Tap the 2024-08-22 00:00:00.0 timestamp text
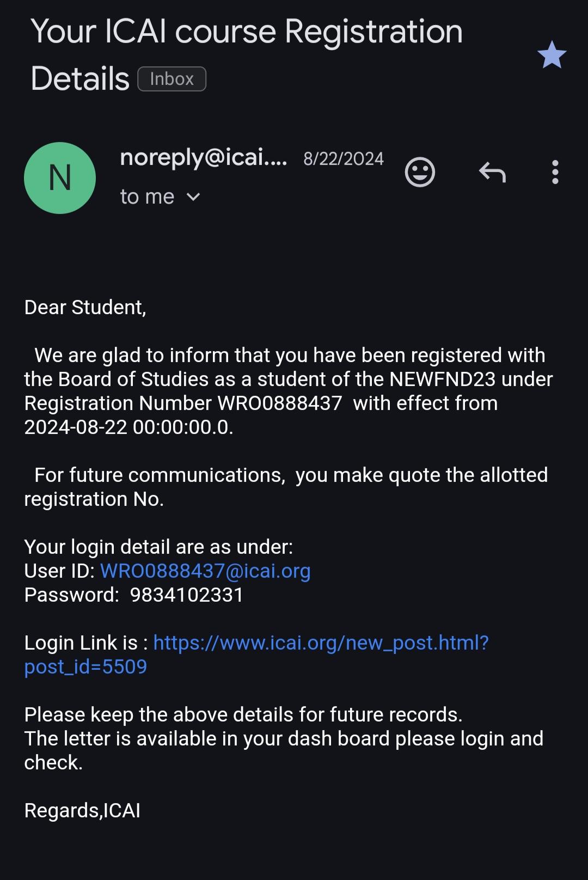Viewport: 588px width, 880px height. (128, 427)
